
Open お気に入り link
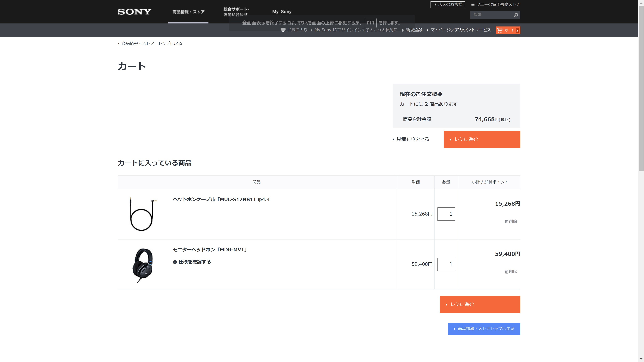pyautogui.click(x=297, y=30)
